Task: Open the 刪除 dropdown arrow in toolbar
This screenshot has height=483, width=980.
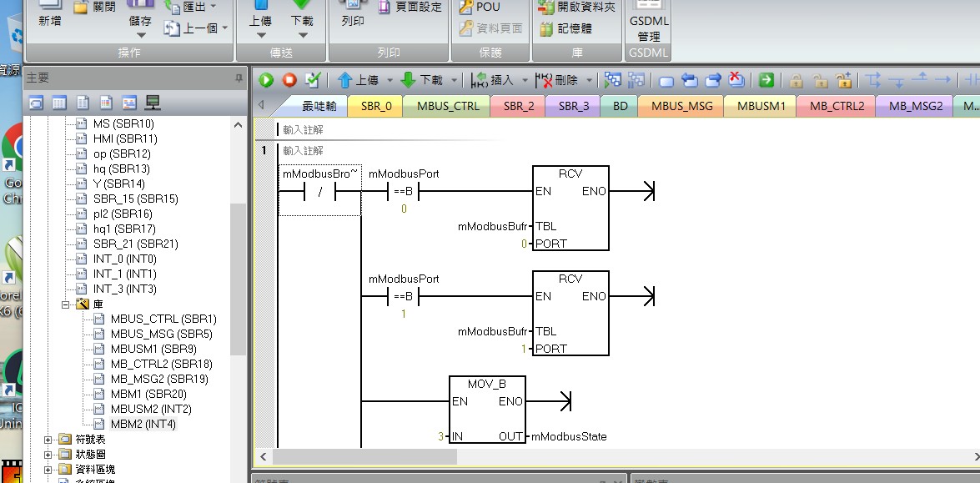Action: pyautogui.click(x=590, y=80)
